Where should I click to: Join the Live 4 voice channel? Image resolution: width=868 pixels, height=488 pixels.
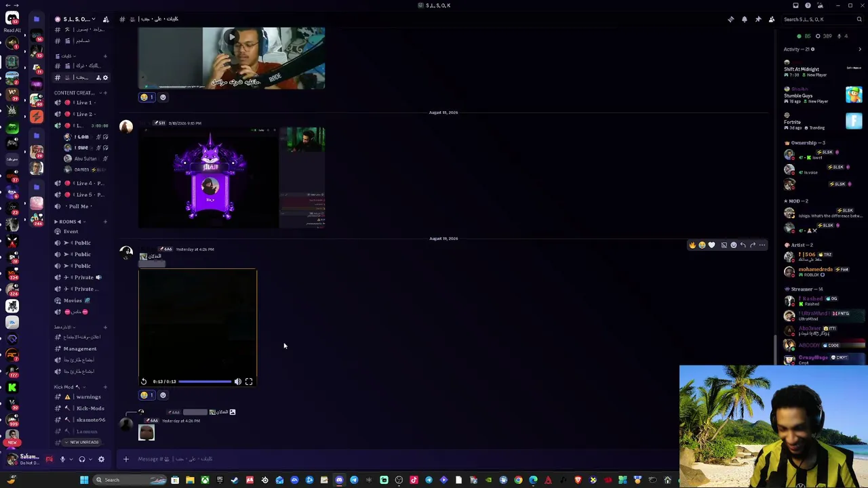[81, 183]
